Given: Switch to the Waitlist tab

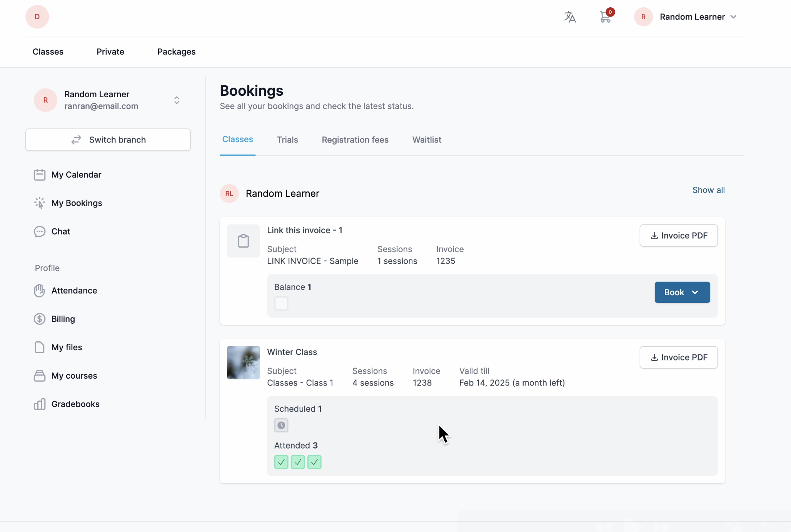Looking at the screenshot, I should (x=427, y=140).
